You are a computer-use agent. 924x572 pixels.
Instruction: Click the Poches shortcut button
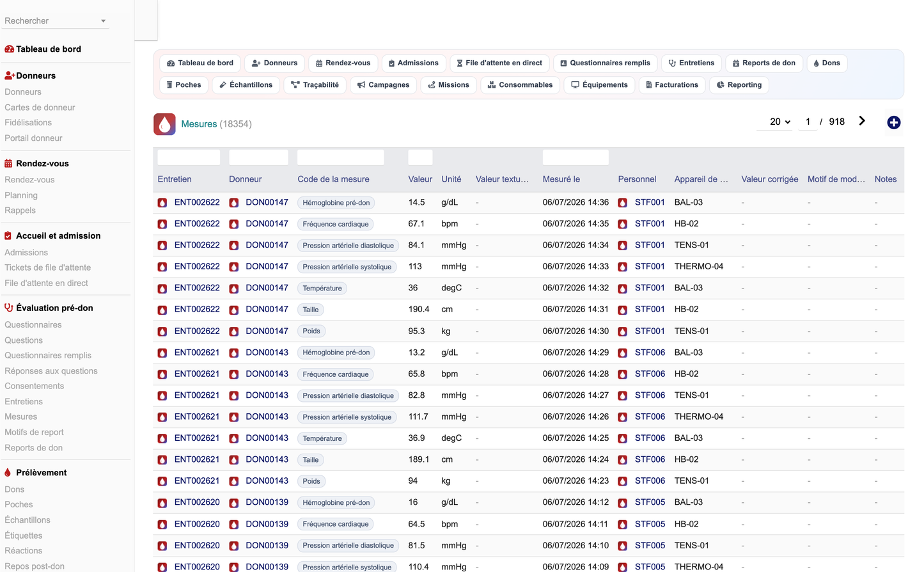184,85
